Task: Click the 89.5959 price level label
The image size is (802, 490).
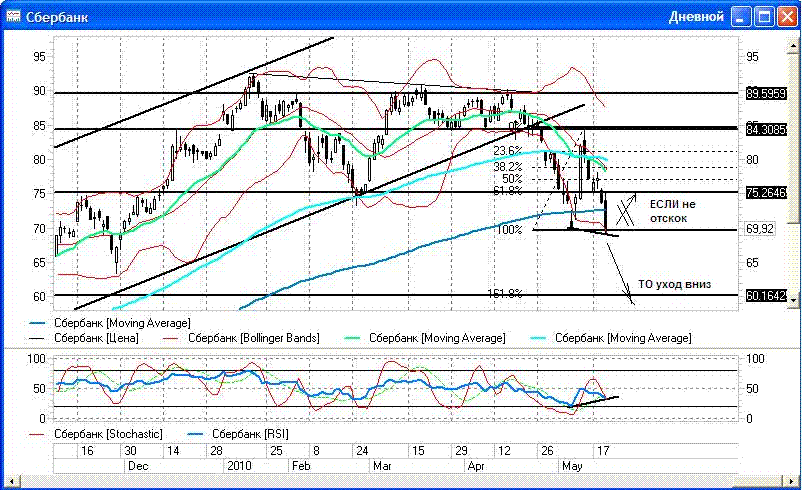Action: click(x=766, y=94)
